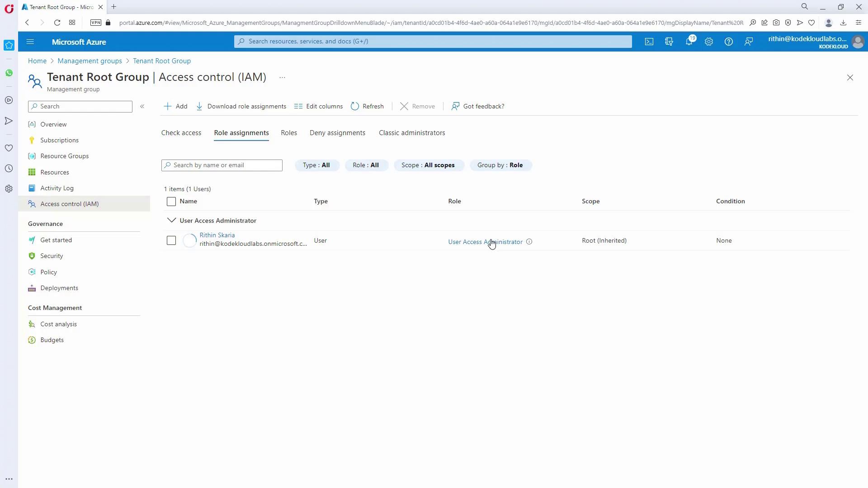The width and height of the screenshot is (868, 488).
Task: Click Download role assignments button
Action: pyautogui.click(x=241, y=106)
